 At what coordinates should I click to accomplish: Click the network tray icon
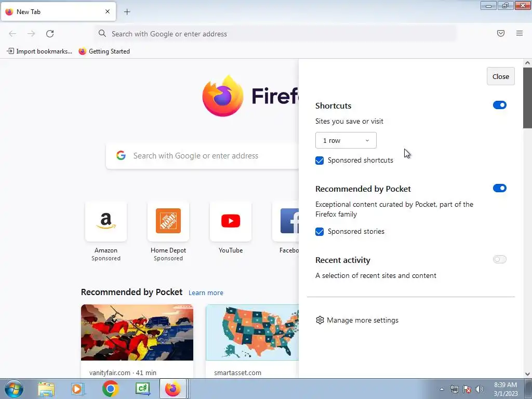[454, 389]
